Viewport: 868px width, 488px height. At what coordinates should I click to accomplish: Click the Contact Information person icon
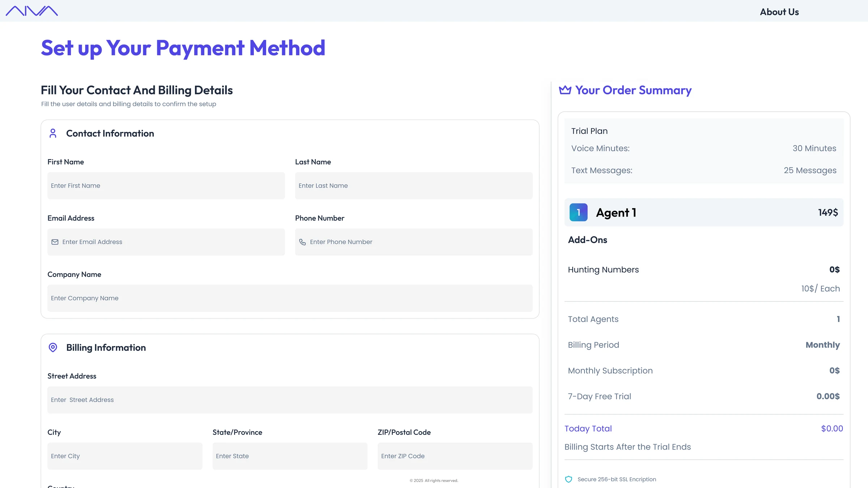pos(53,133)
